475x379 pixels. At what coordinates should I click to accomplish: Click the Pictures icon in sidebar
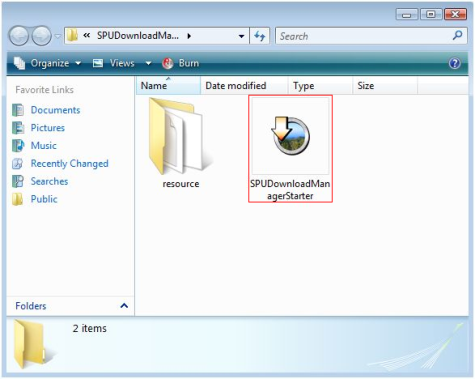pos(18,128)
